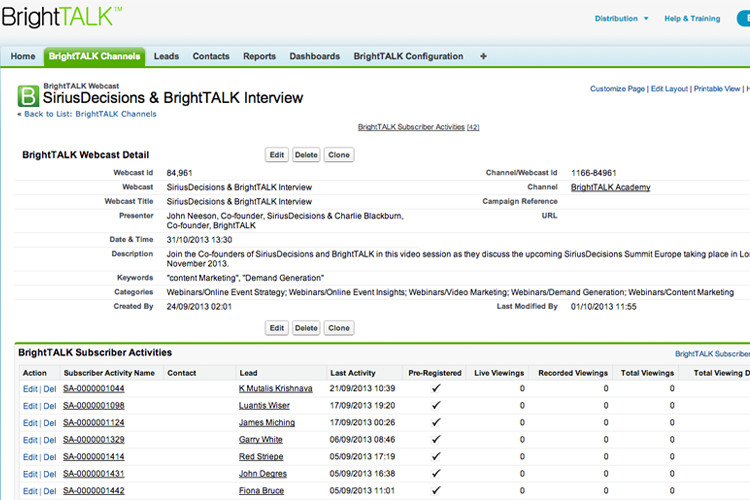The height and width of the screenshot is (500, 750).
Task: Select the BrightTALK Configuration tab
Action: click(408, 57)
